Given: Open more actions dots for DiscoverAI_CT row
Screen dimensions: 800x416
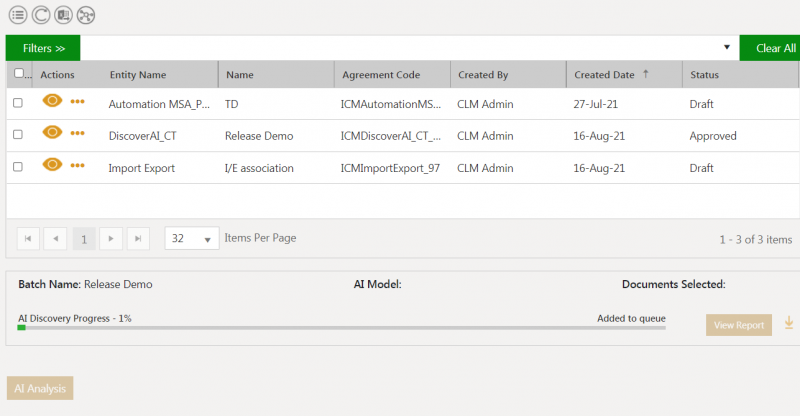Looking at the screenshot, I should [x=78, y=134].
